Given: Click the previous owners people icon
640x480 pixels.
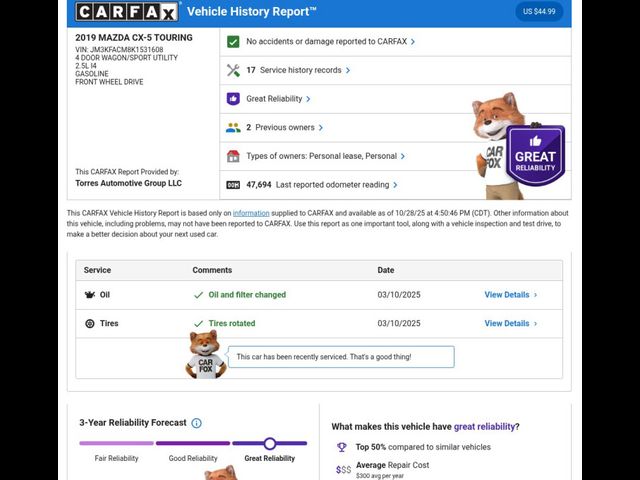Looking at the screenshot, I should click(x=233, y=128).
